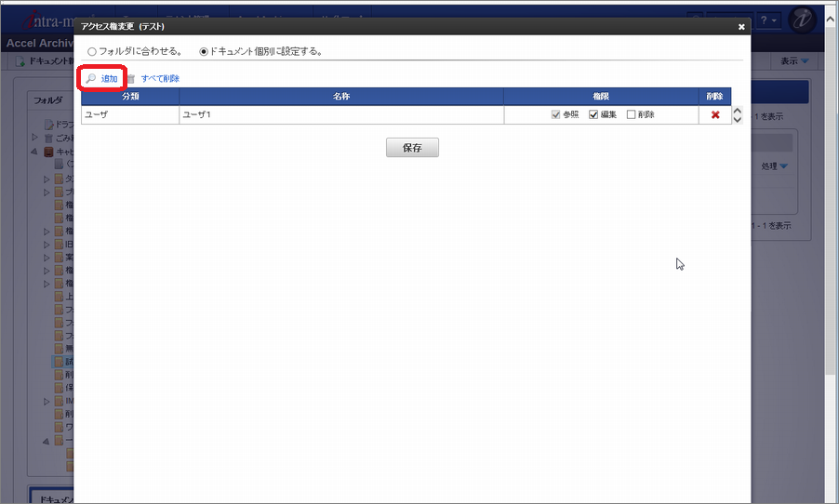
Task: Click the 保存 button
Action: (x=413, y=148)
